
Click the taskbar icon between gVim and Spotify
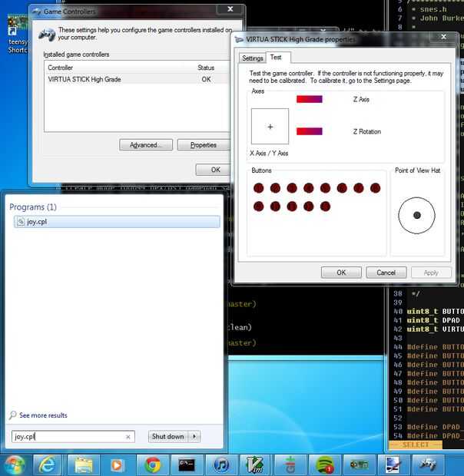[x=290, y=464]
